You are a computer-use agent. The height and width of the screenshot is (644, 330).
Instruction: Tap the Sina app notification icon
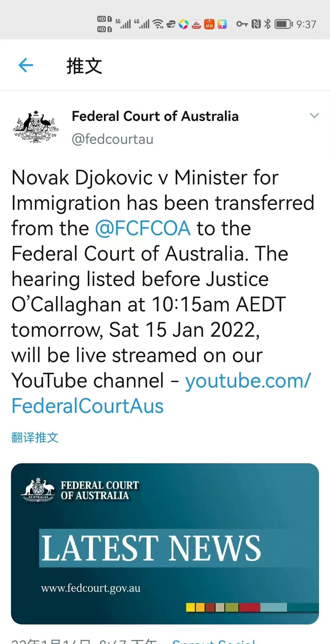point(196,24)
